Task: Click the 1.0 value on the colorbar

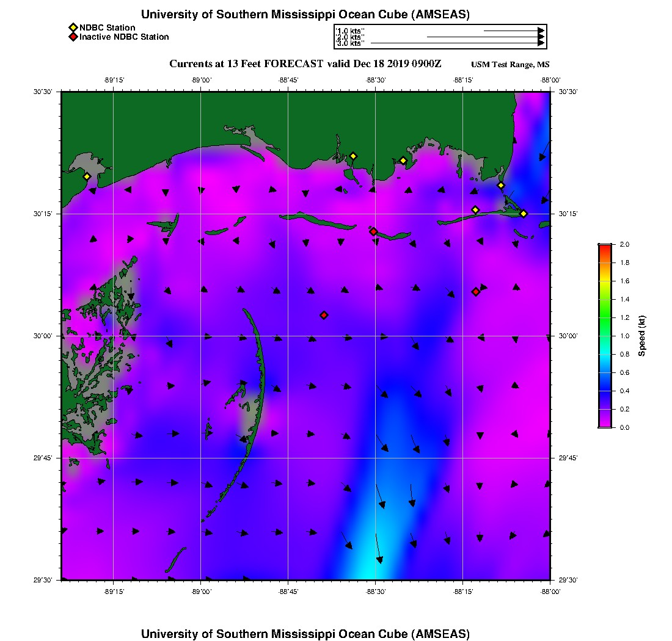Action: click(624, 336)
